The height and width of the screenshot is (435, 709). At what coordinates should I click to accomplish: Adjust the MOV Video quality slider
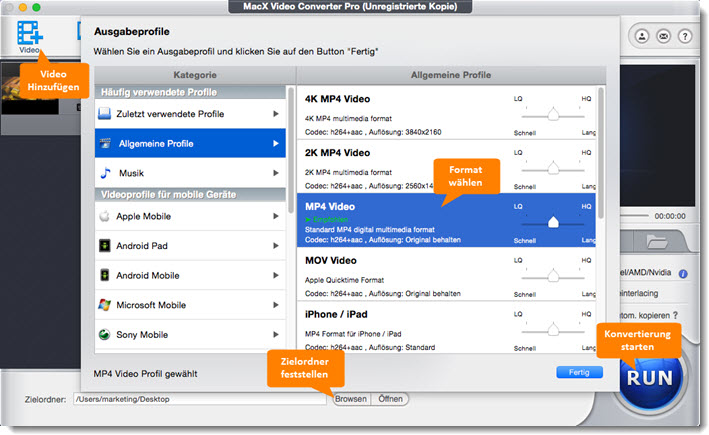553,276
